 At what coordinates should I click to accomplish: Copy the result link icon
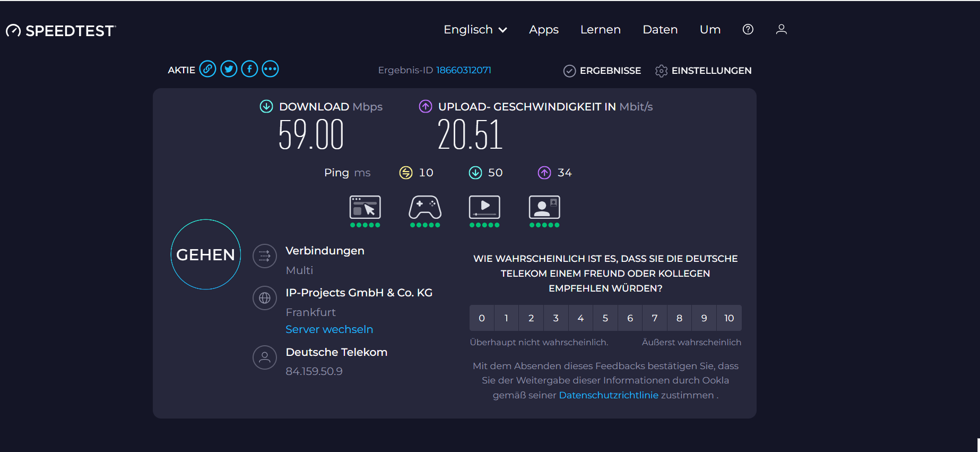(207, 69)
